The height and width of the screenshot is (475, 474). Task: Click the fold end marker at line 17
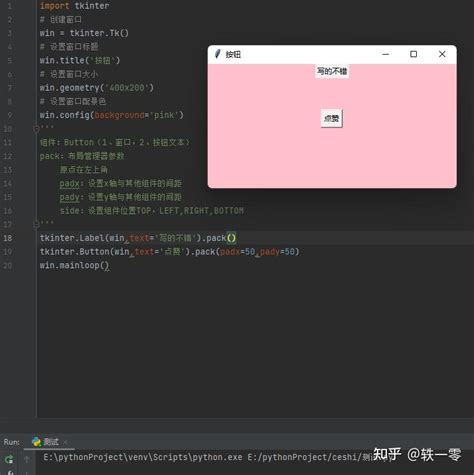(36, 224)
